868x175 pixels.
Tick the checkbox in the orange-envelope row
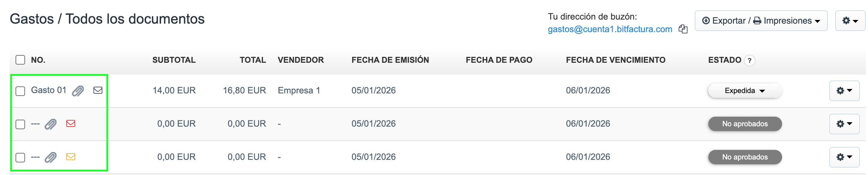coord(20,157)
